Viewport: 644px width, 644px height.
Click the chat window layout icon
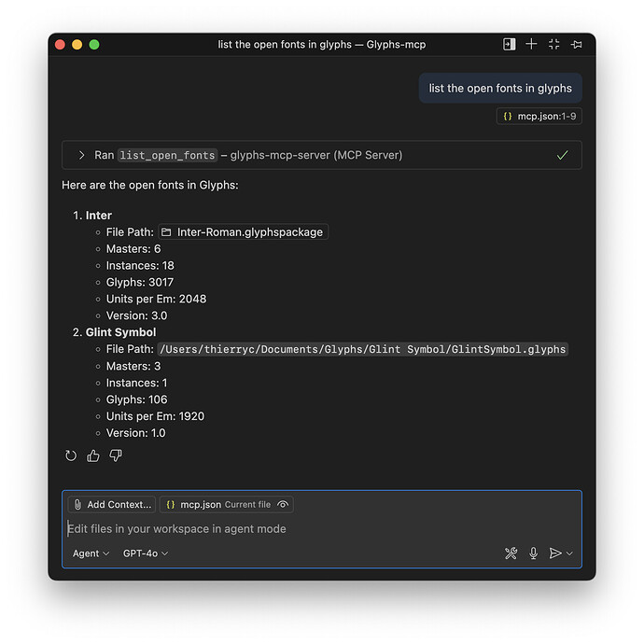pyautogui.click(x=509, y=44)
